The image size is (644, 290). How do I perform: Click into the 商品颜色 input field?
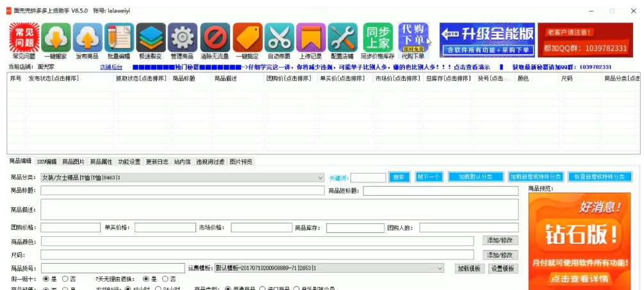257,241
